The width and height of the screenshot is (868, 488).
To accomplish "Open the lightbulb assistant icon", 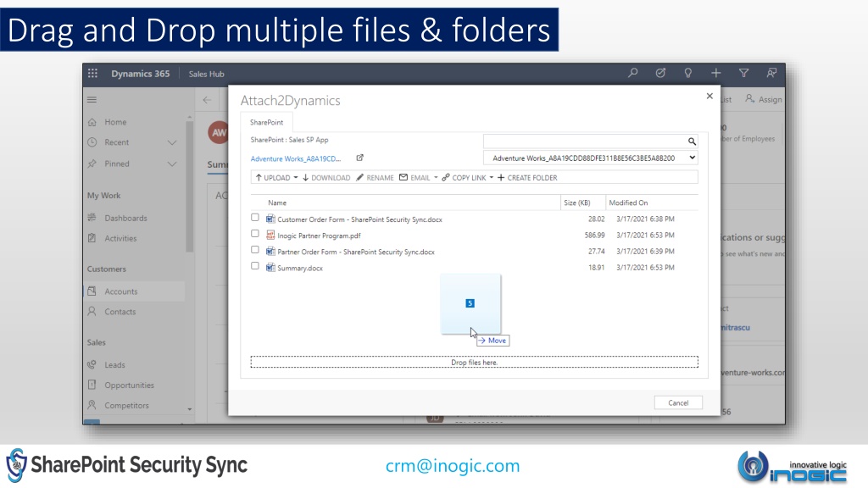I will [x=688, y=73].
